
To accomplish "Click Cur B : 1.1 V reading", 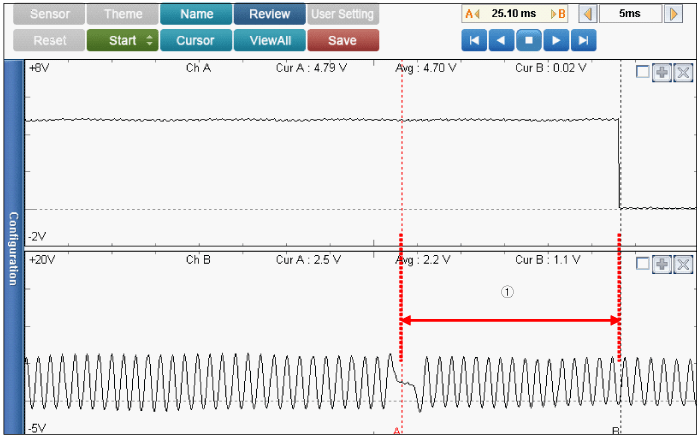I will (547, 260).
